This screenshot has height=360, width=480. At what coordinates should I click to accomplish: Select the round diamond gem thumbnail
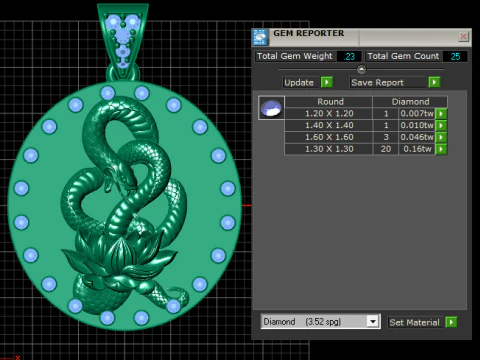coord(271,108)
